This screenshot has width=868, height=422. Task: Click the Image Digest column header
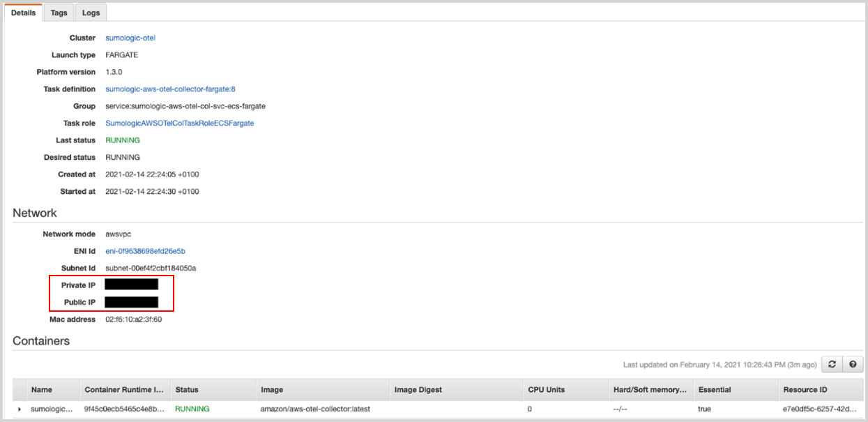coord(418,390)
